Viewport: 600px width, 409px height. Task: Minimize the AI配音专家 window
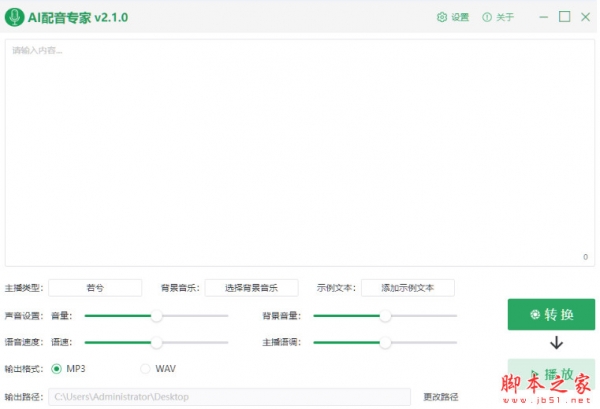click(544, 17)
